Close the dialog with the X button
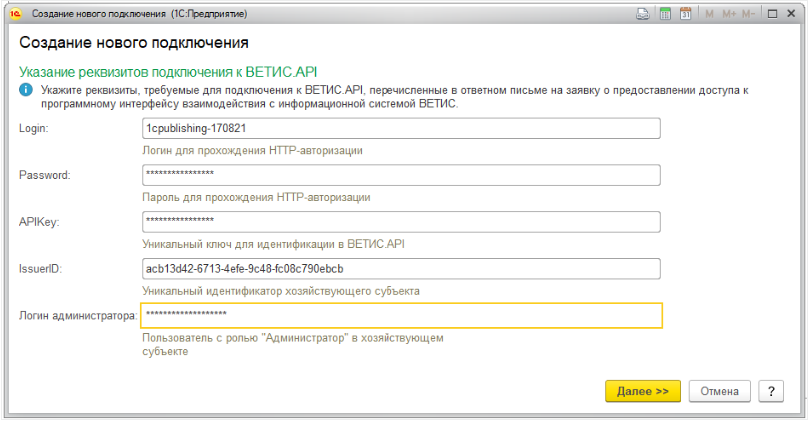The height and width of the screenshot is (422, 810). click(791, 14)
